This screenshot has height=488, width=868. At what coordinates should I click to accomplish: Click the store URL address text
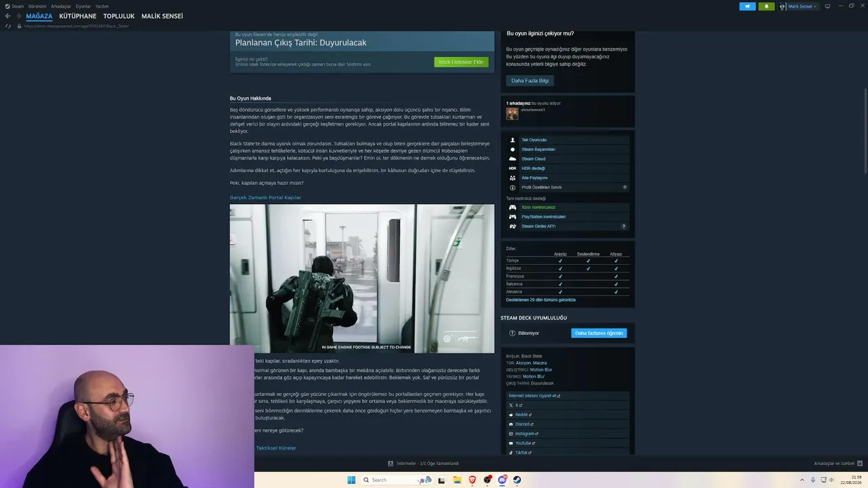click(77, 26)
